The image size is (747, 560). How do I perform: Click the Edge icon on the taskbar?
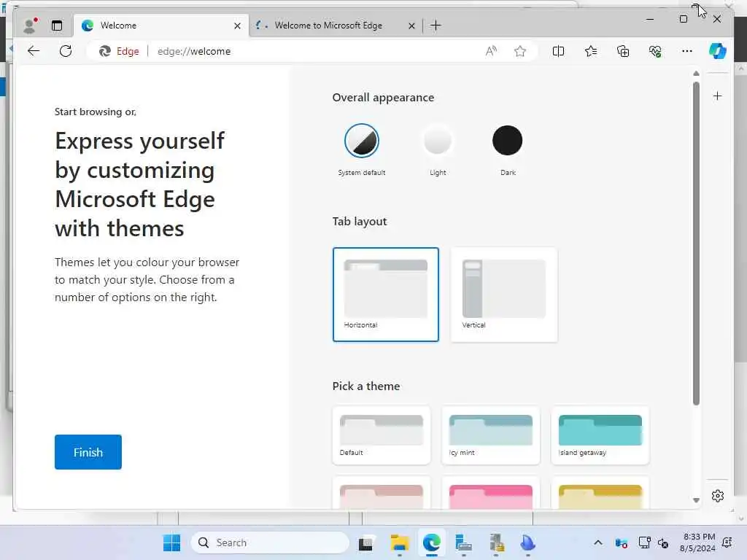pyautogui.click(x=432, y=542)
